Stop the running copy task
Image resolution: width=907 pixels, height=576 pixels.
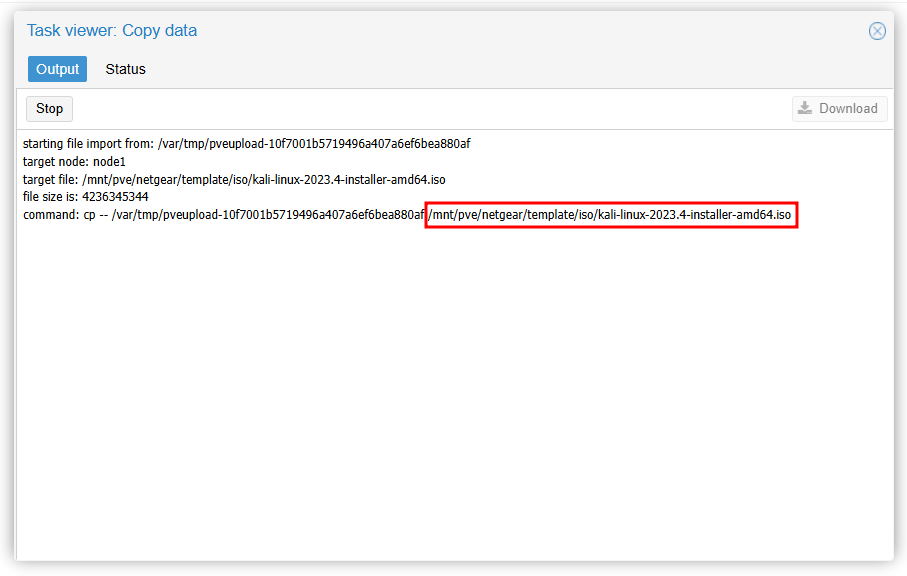[49, 109]
